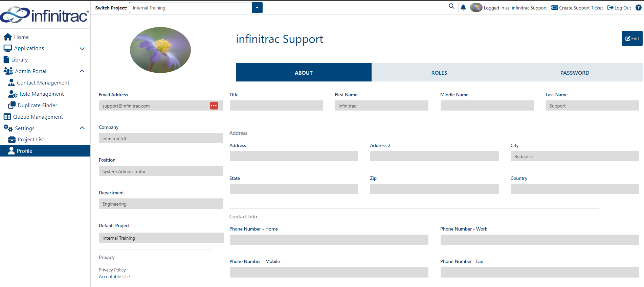
Task: Open Duplicate Finder from sidebar
Action: [x=37, y=105]
